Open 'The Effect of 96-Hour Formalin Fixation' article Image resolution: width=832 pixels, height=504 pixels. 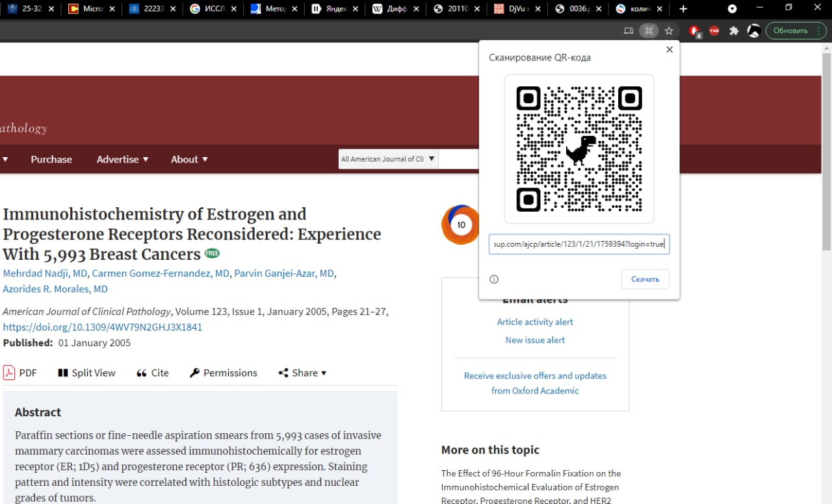point(530,486)
